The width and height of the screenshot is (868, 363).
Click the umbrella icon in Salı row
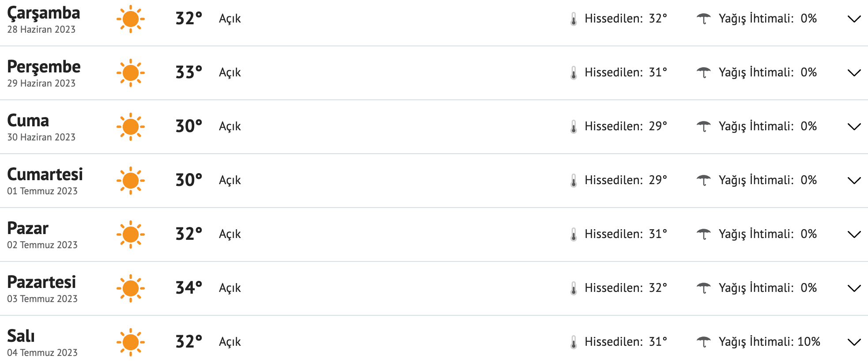(704, 342)
